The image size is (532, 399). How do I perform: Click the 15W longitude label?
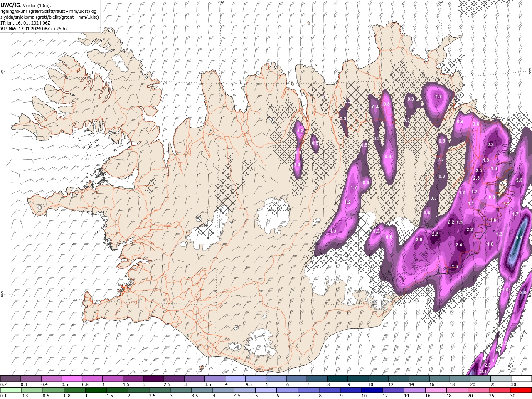[440, 2]
